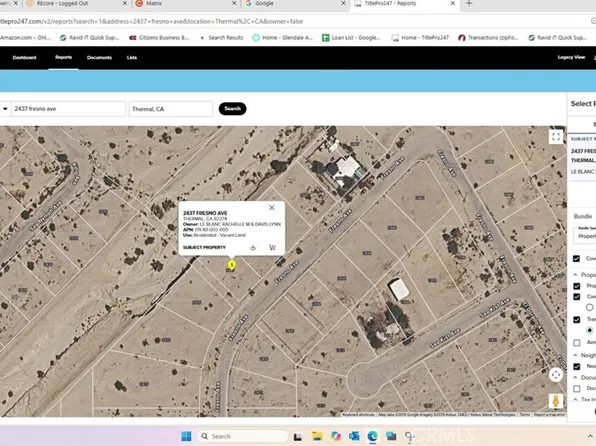Select the Reports nav item
The height and width of the screenshot is (446, 596).
coord(63,57)
